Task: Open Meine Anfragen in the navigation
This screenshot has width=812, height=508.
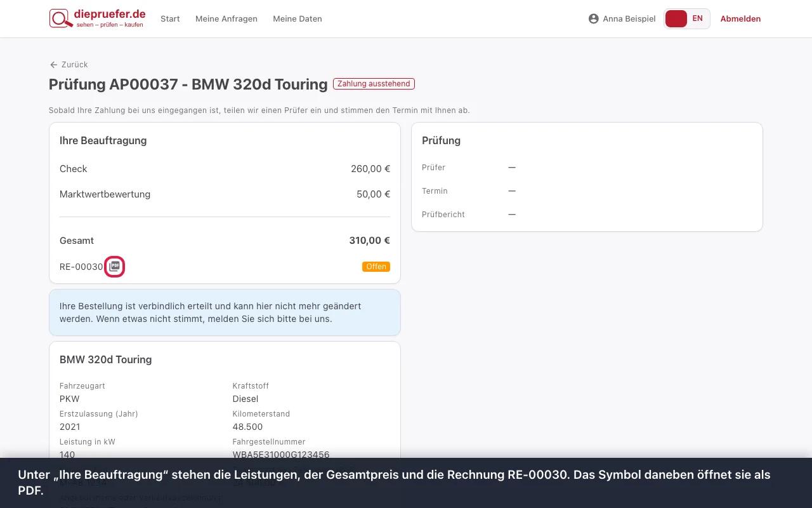Action: tap(226, 19)
